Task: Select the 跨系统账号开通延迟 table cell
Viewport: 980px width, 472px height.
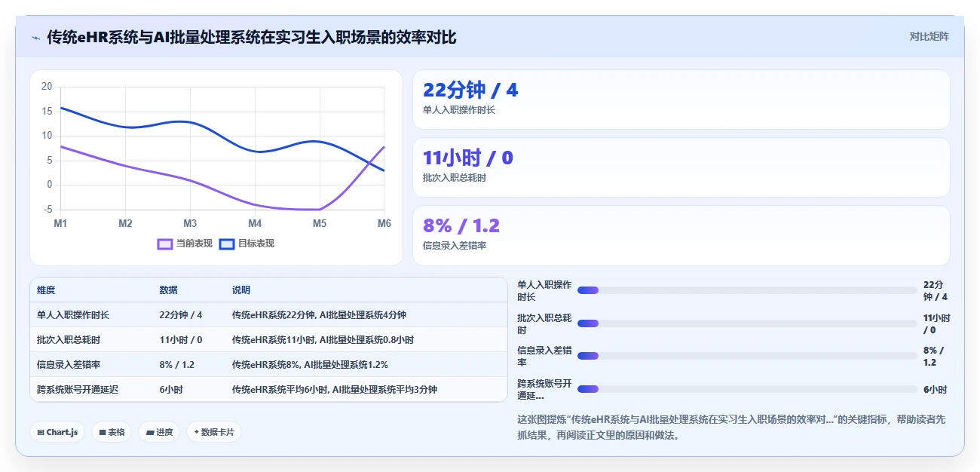Action: 78,389
